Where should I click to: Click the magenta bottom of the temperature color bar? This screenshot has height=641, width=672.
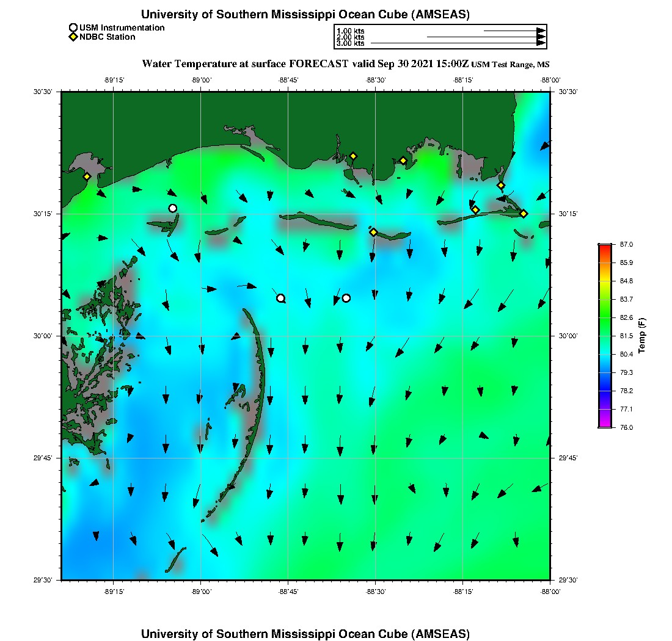pyautogui.click(x=605, y=424)
